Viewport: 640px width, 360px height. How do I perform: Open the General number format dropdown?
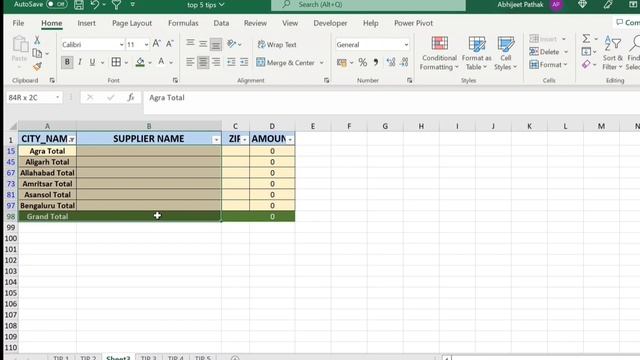(406, 44)
